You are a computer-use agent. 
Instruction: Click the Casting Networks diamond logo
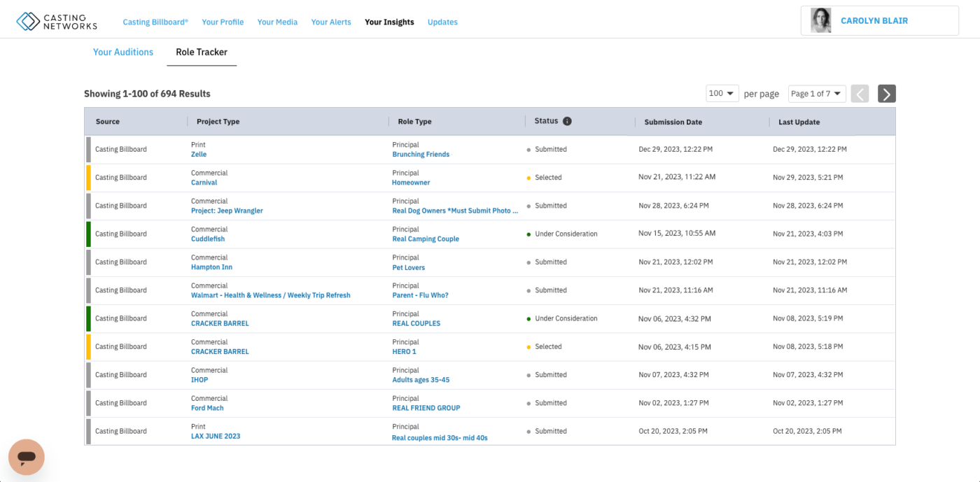point(28,21)
